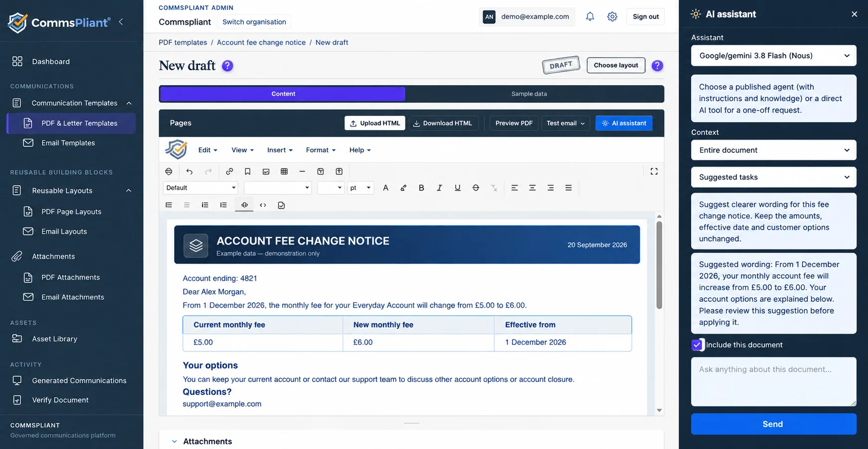Open the pt unit dropdown
Screen dimensions: 868x449
point(361,188)
